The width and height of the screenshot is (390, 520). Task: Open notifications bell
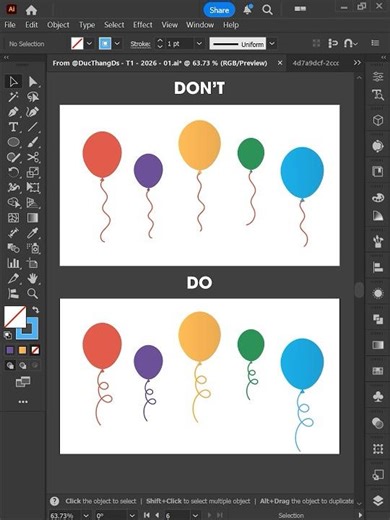(x=247, y=10)
